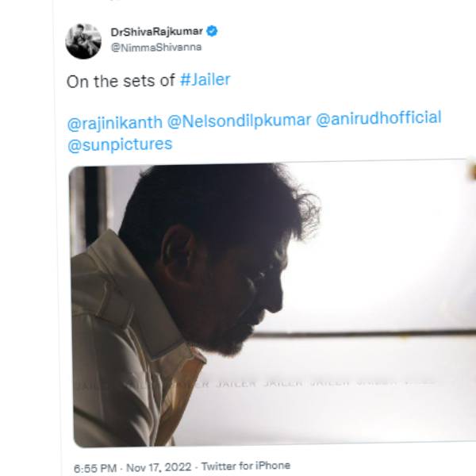Click the 6:55 PM timestamp
Viewport: 476px width, 476px height.
pyautogui.click(x=94, y=466)
